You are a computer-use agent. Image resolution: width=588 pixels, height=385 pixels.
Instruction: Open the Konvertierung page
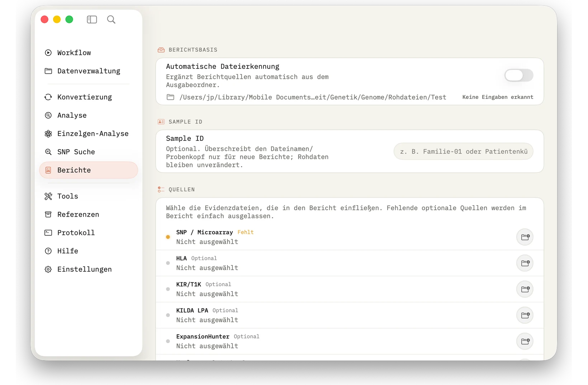tap(89, 97)
